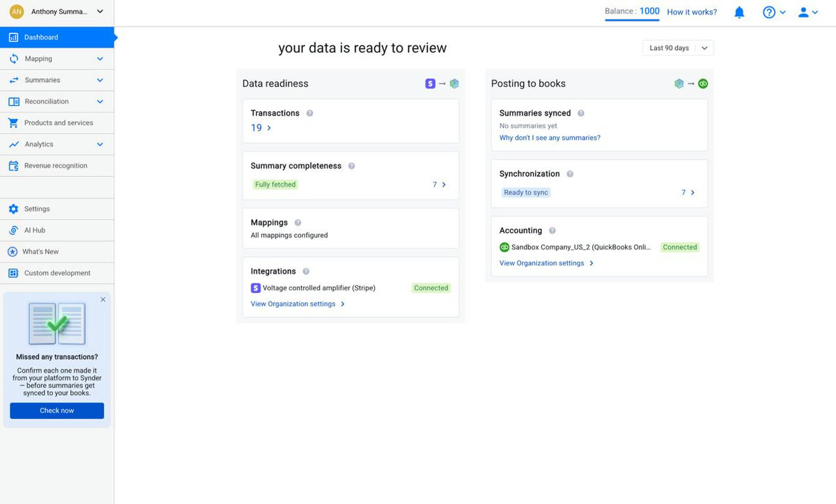Image resolution: width=836 pixels, height=504 pixels.
Task: Click 'All mappings configured' text
Action: click(x=289, y=235)
